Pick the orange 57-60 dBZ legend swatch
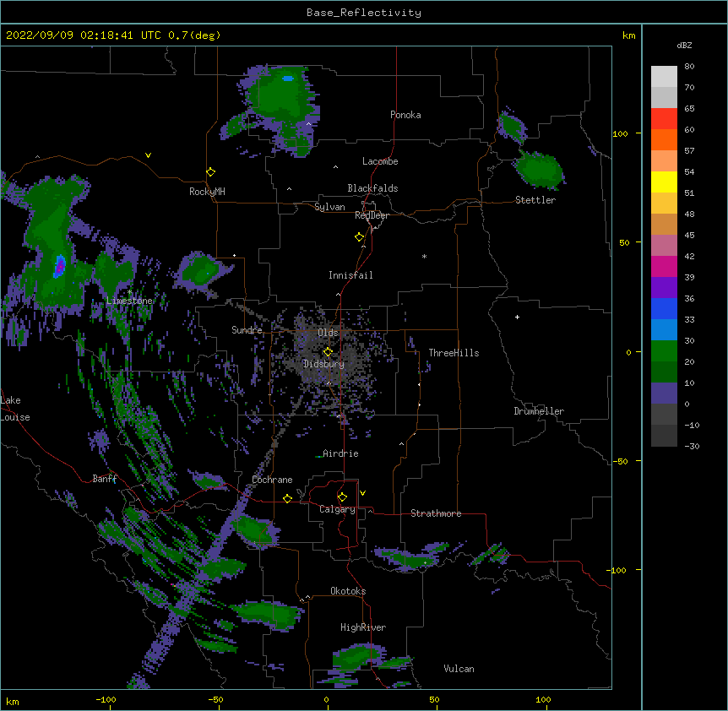The width and height of the screenshot is (728, 711). click(664, 139)
